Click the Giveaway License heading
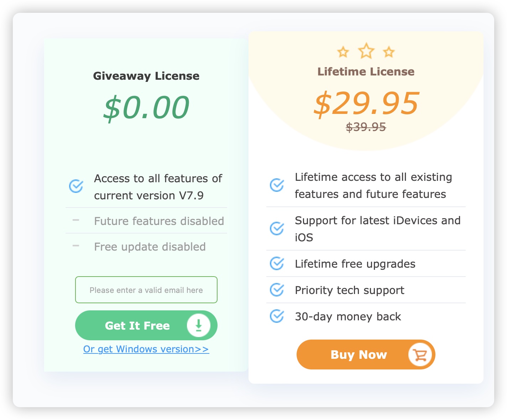The image size is (507, 420). click(146, 76)
